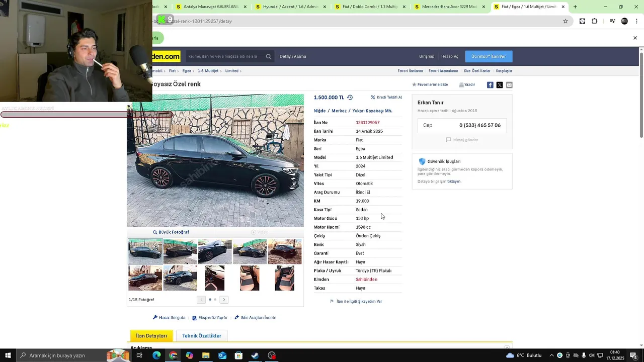Switch to the Mercedes-Benz Axor tab
The height and width of the screenshot is (362, 644).
(x=449, y=7)
